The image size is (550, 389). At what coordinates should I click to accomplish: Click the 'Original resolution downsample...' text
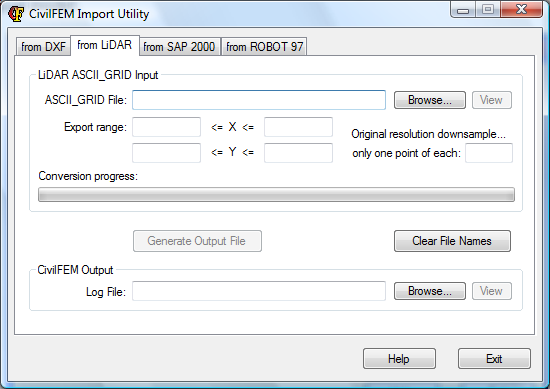(x=428, y=134)
